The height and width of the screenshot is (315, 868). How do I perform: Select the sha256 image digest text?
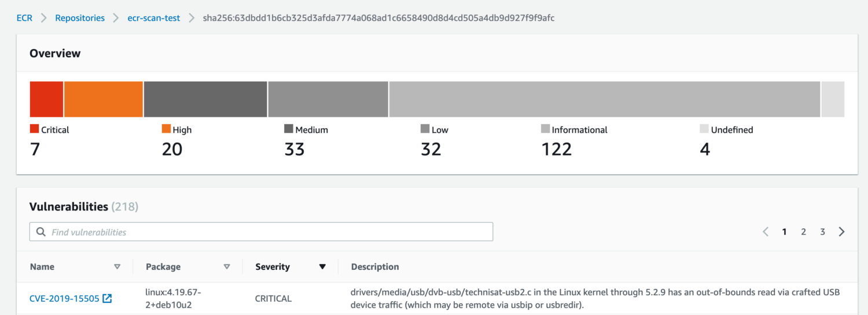coord(378,18)
